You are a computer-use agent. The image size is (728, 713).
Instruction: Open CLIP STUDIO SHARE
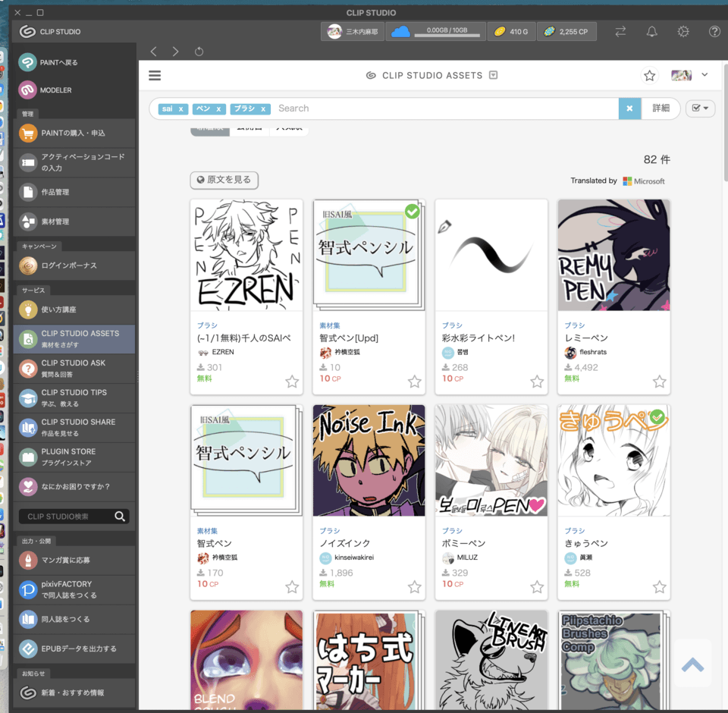[74, 427]
